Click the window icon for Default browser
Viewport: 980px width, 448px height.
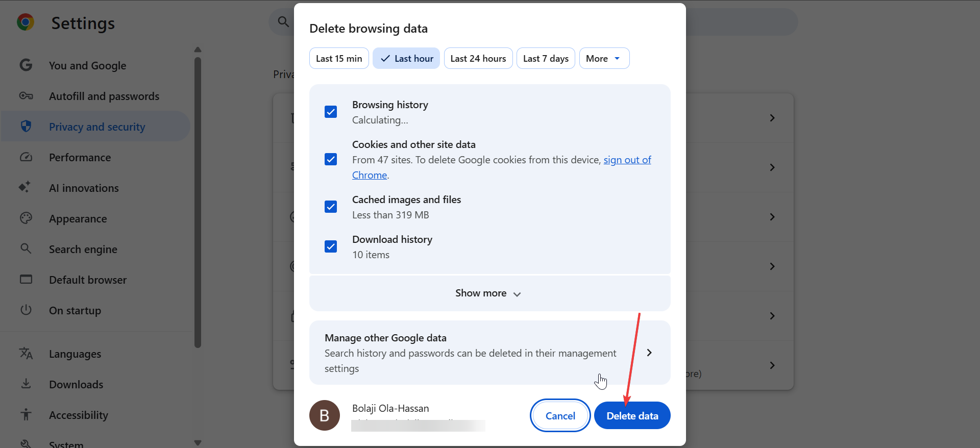click(26, 280)
